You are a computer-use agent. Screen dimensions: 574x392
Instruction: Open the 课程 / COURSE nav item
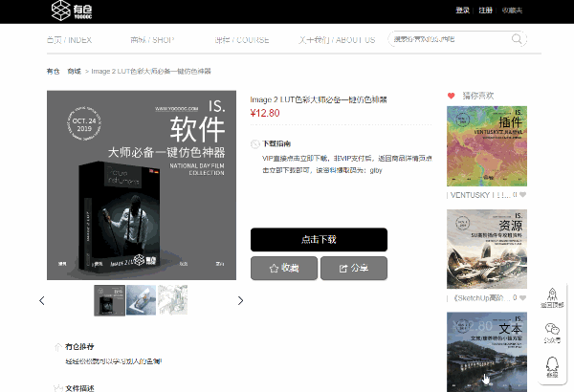tap(242, 40)
